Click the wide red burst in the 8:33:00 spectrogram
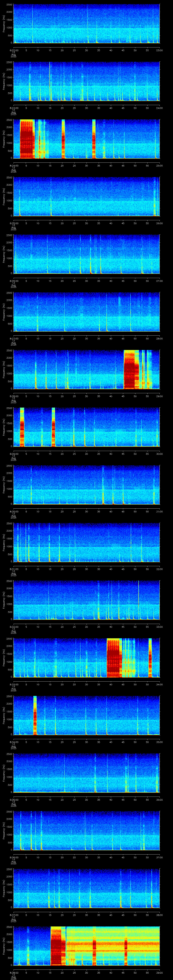The width and height of the screenshot is (173, 980). click(x=114, y=658)
